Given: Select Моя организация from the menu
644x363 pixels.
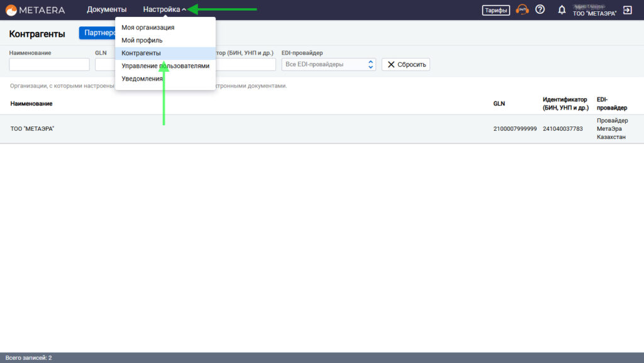Looking at the screenshot, I should pyautogui.click(x=148, y=28).
